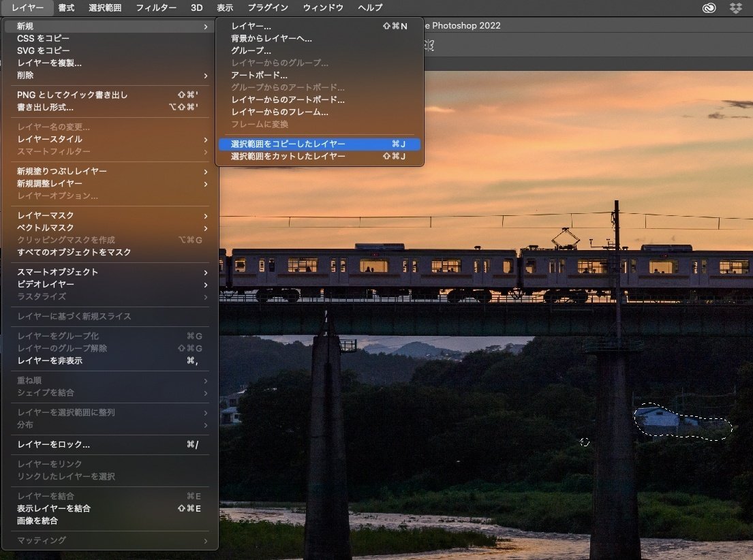This screenshot has width=753, height=560.
Task: Select レイヤー... in the submenu
Action: 320,27
